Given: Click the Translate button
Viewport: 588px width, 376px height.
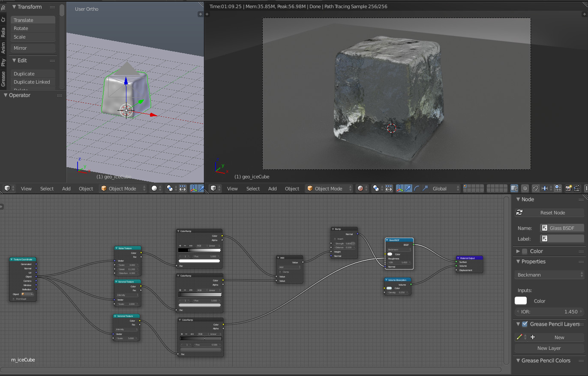Looking at the screenshot, I should [x=33, y=20].
